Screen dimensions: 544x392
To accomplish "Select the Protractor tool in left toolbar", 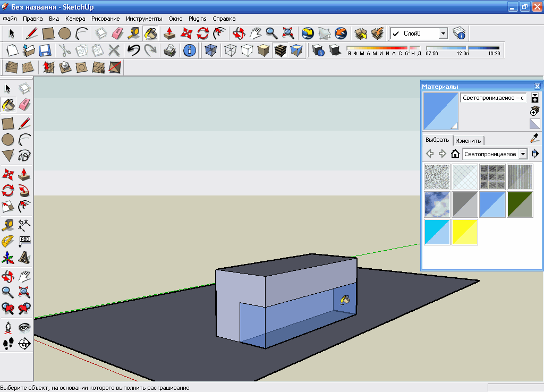I will [x=8, y=241].
